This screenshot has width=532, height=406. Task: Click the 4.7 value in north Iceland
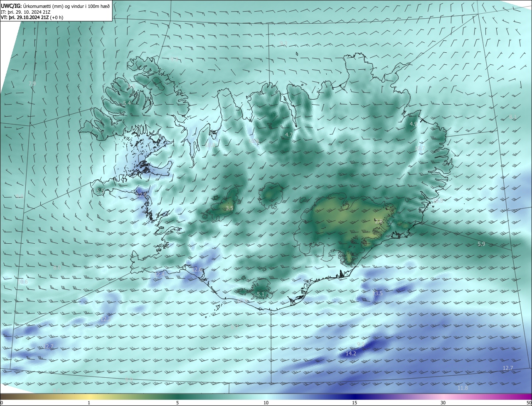pos(289,135)
